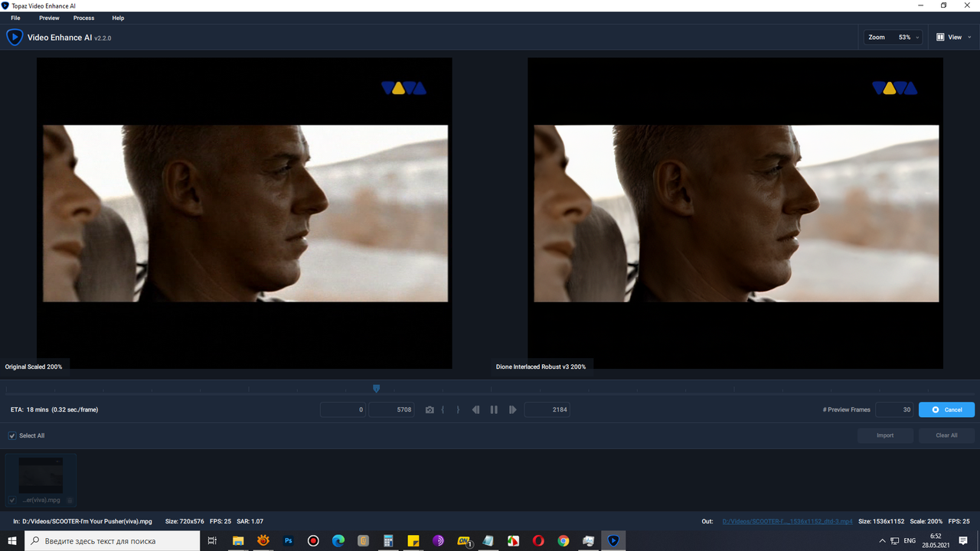Click the Video Enhance AI logo icon

tap(15, 37)
